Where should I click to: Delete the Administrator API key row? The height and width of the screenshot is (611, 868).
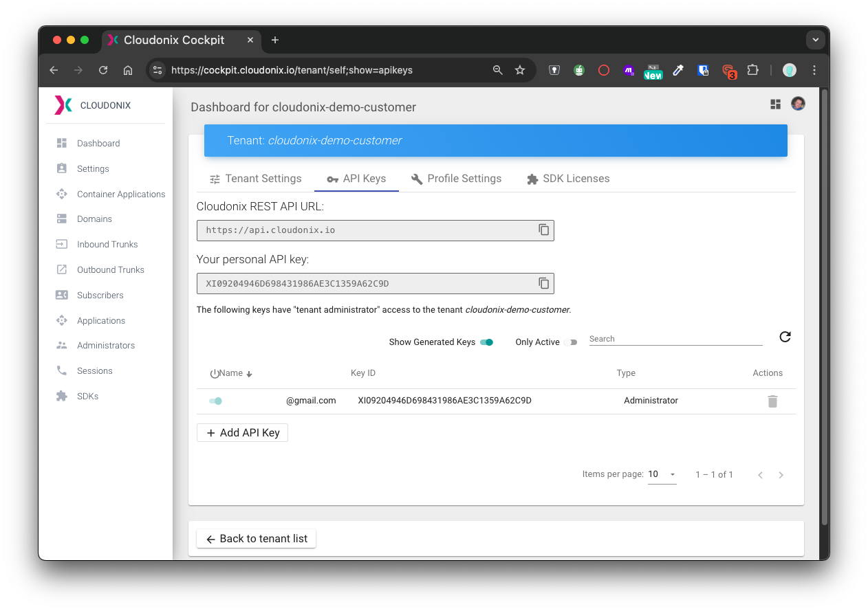point(772,401)
